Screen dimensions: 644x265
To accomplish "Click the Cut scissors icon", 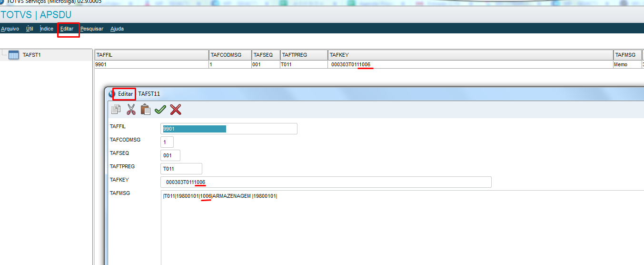I will click(x=131, y=110).
